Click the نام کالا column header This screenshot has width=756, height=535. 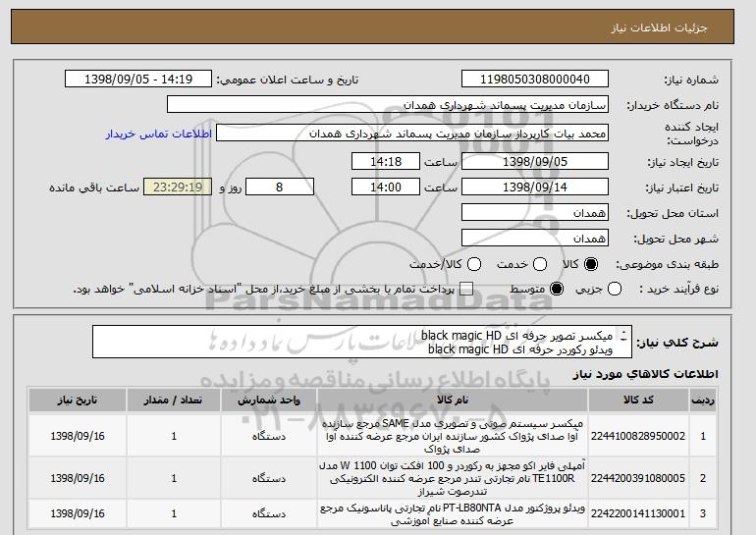click(453, 401)
